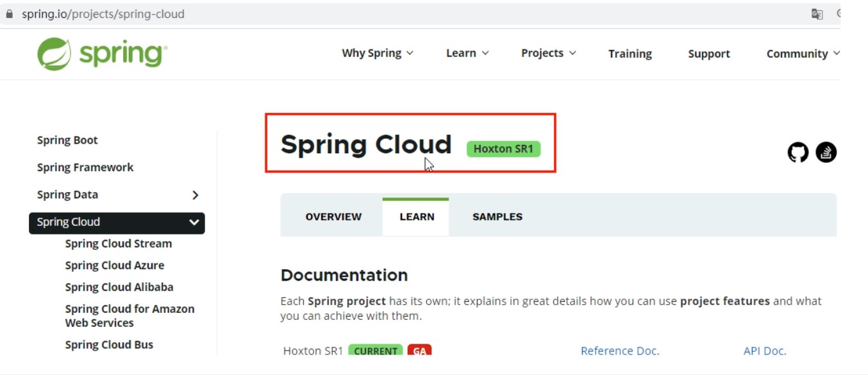The image size is (868, 375).
Task: Switch to the OVERVIEW tab
Action: point(333,217)
